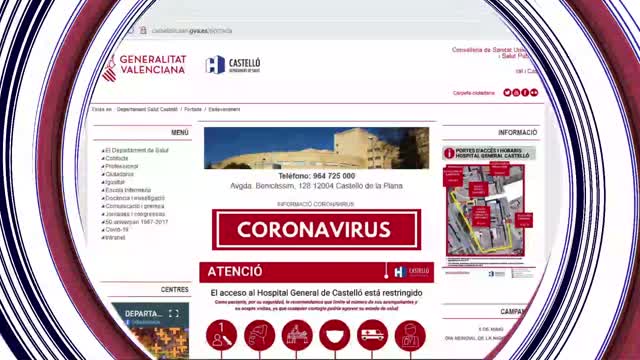This screenshot has width=640, height=360.
Task: Click the Avgda. Benicàssim address text
Action: click(316, 186)
